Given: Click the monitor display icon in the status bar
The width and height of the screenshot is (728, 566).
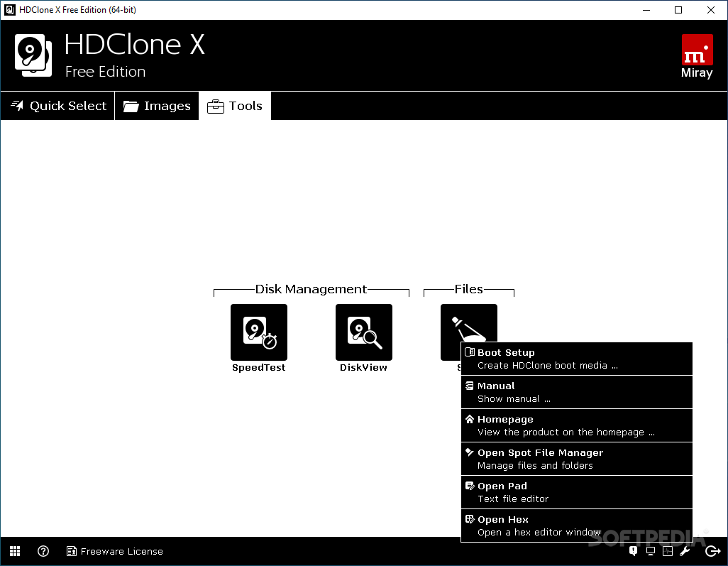Looking at the screenshot, I should click(651, 551).
